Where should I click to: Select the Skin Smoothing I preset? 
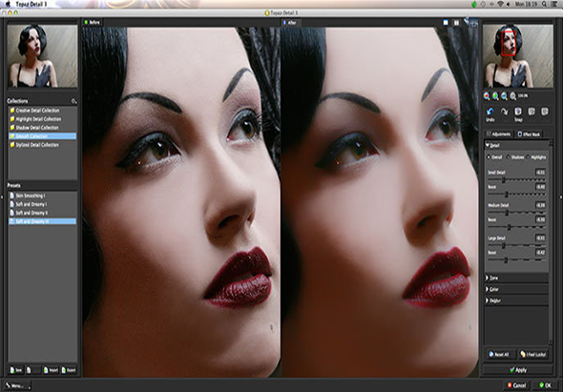[x=42, y=196]
